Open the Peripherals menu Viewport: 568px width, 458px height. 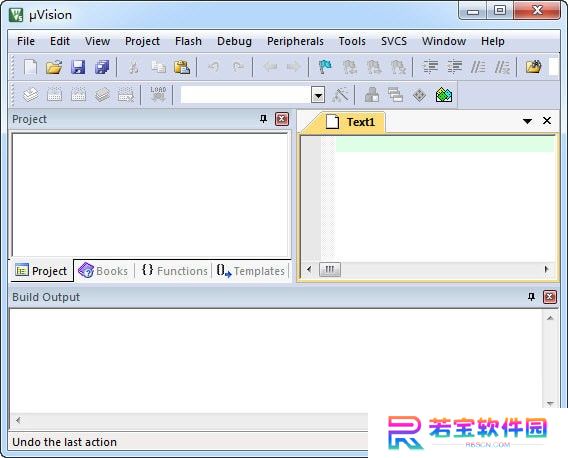tap(295, 41)
